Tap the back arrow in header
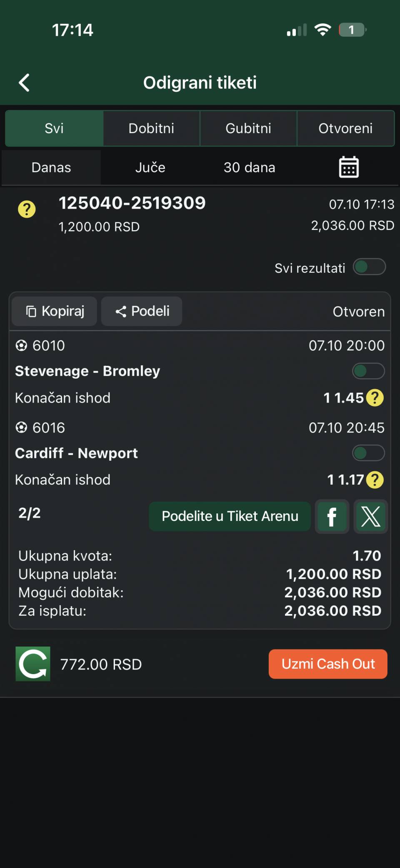The width and height of the screenshot is (400, 868). click(25, 83)
